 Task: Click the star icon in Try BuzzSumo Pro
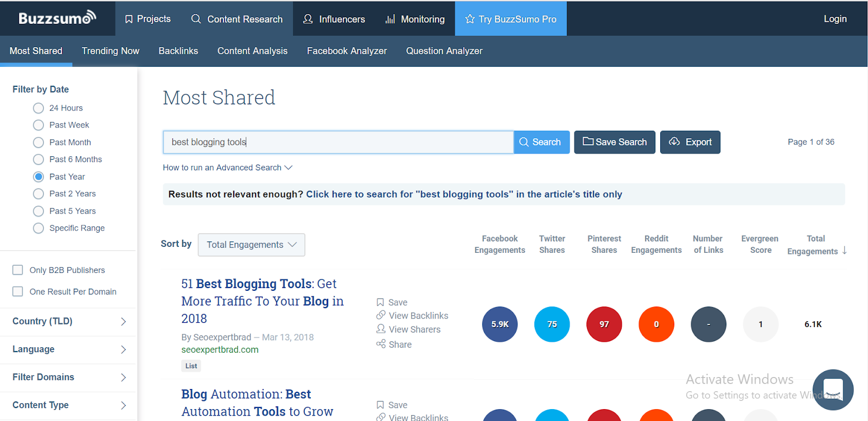point(470,19)
